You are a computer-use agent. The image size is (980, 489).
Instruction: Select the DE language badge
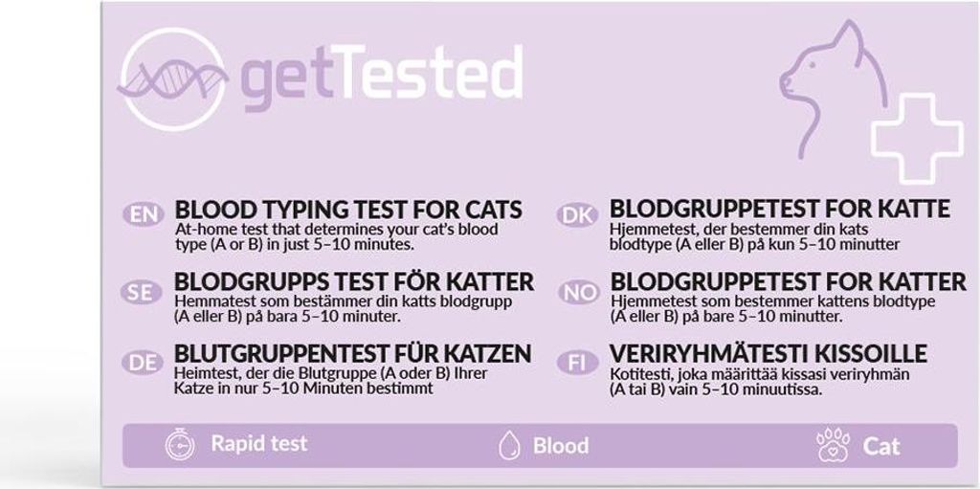142,363
